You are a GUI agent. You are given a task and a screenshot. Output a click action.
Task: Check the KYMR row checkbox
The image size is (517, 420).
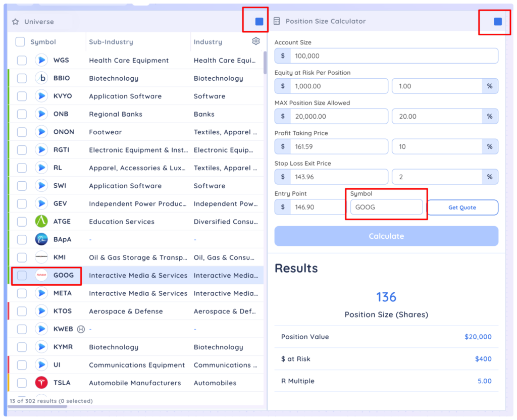tap(22, 347)
